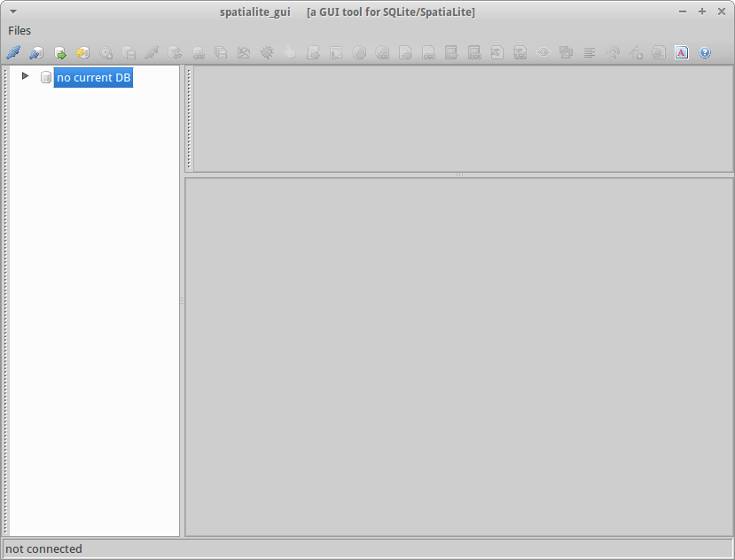Image resolution: width=735 pixels, height=560 pixels.
Task: Click the query/view composer pencil icon
Action: coord(336,52)
